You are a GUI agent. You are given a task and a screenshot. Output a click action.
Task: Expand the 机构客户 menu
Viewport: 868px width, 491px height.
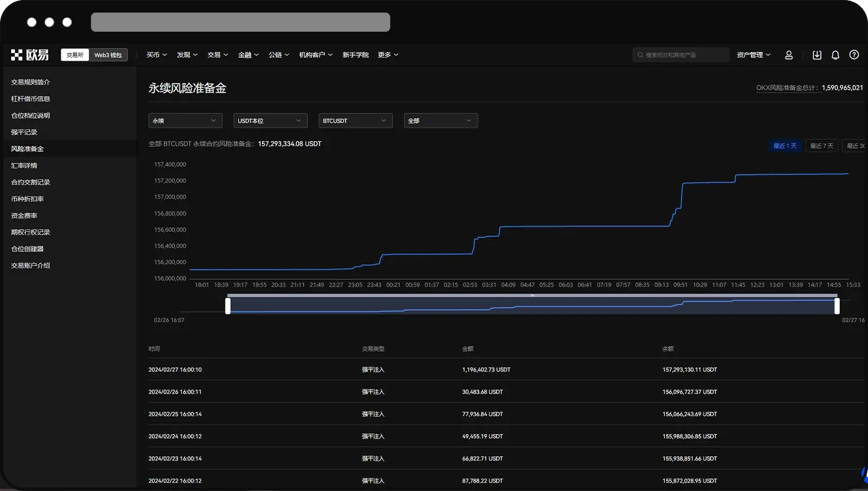click(316, 55)
